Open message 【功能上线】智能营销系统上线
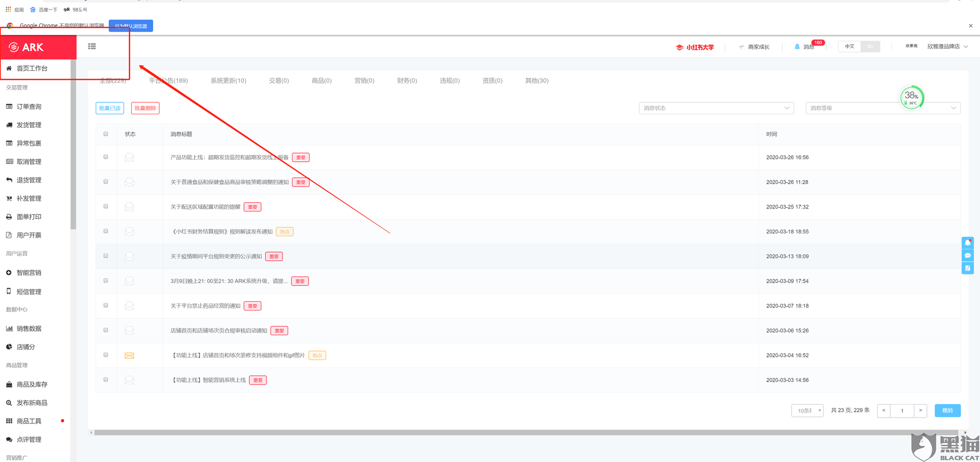 pos(208,380)
